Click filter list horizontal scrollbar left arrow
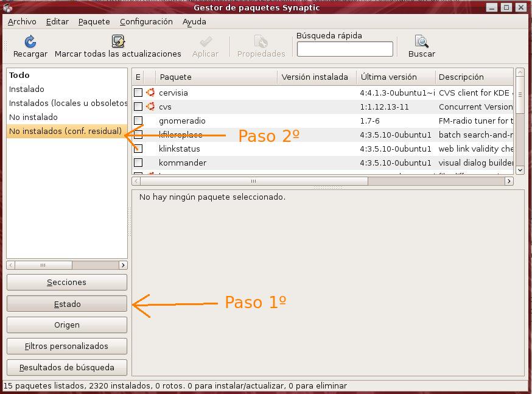The width and height of the screenshot is (532, 394). coord(11,265)
